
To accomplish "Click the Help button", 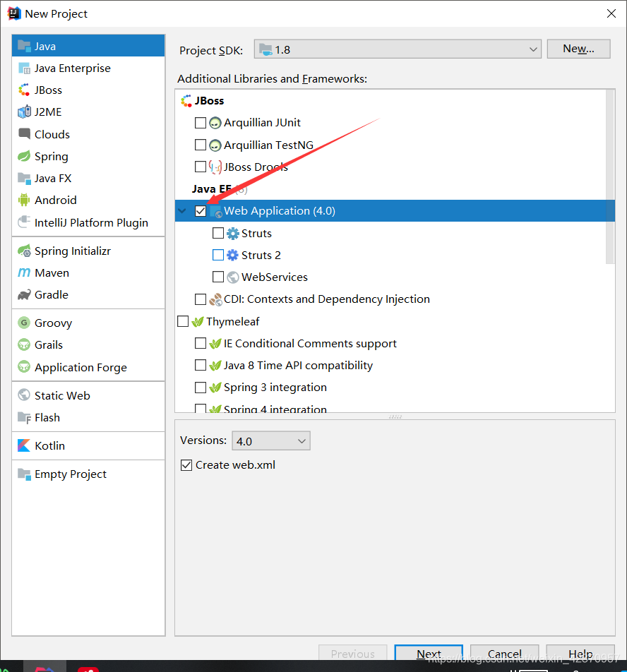I will pyautogui.click(x=580, y=653).
